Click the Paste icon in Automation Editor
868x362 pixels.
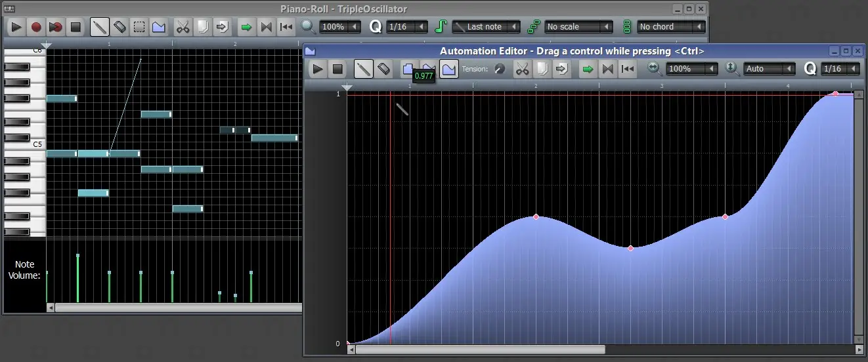(562, 69)
